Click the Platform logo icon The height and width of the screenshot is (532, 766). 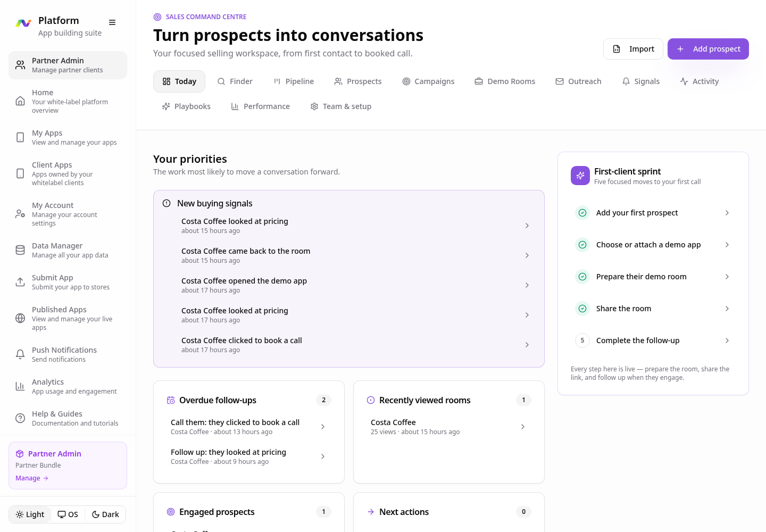point(23,23)
